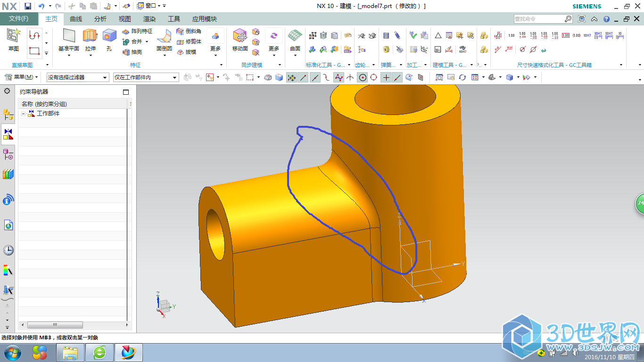Viewport: 644px width, 362px height.
Task: Click the profile curve sketch icon
Action: [34, 35]
